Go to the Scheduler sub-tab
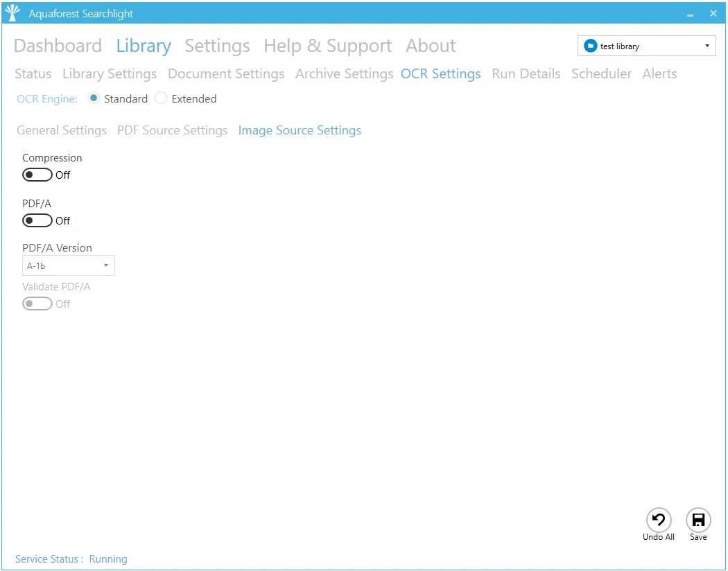The image size is (728, 571). tap(601, 74)
